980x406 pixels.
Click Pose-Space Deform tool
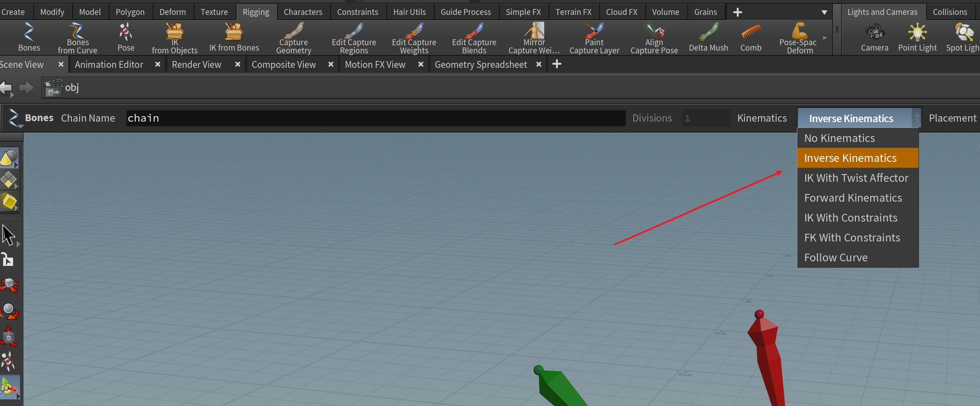pos(798,38)
